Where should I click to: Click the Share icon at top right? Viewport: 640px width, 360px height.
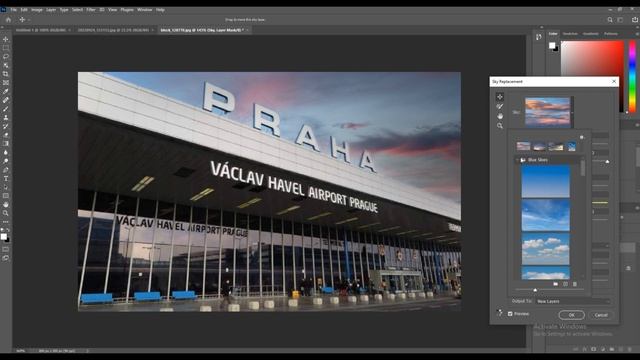click(635, 20)
